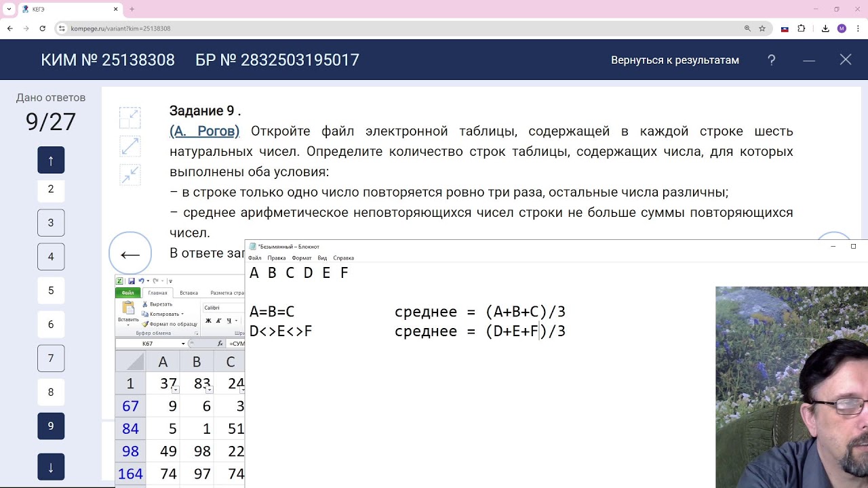868x488 pixels.
Task: Click the top expand-corner icon beside task
Action: 130,118
